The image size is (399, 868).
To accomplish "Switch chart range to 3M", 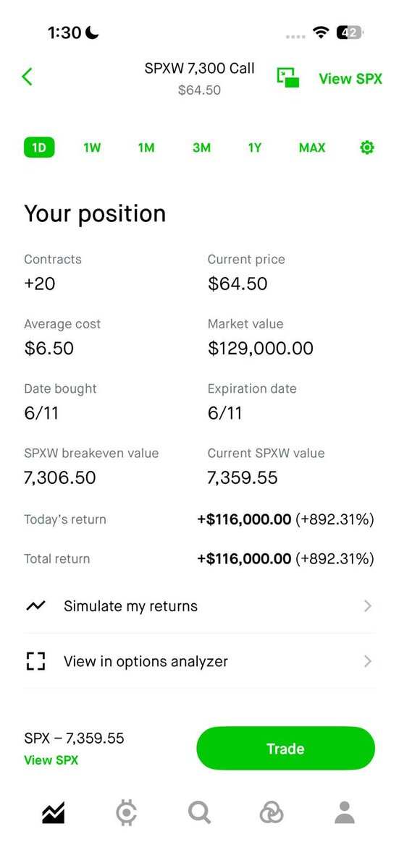I will 201,148.
